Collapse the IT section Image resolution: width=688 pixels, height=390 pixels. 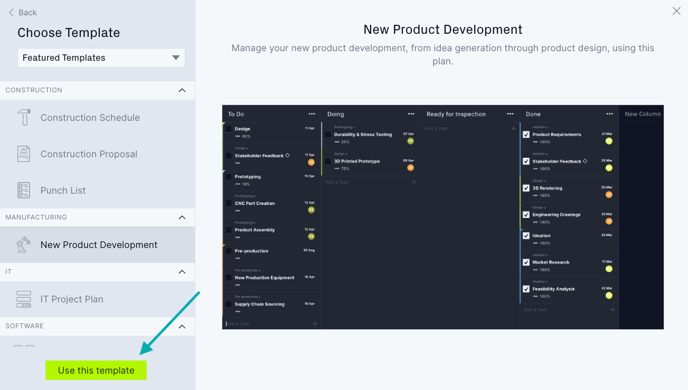click(x=182, y=272)
